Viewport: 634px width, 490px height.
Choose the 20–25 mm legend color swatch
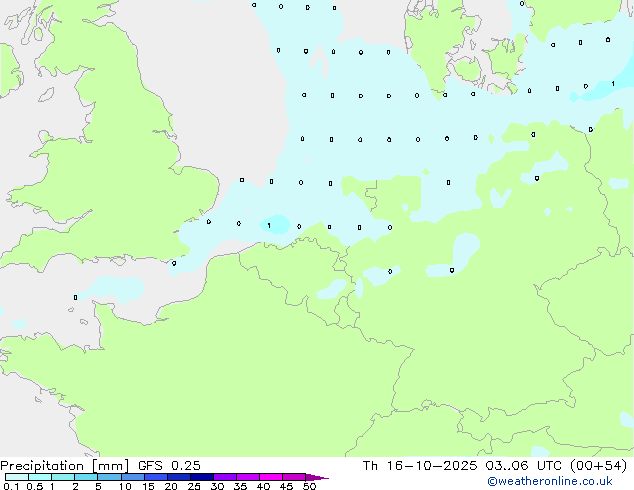(179, 477)
